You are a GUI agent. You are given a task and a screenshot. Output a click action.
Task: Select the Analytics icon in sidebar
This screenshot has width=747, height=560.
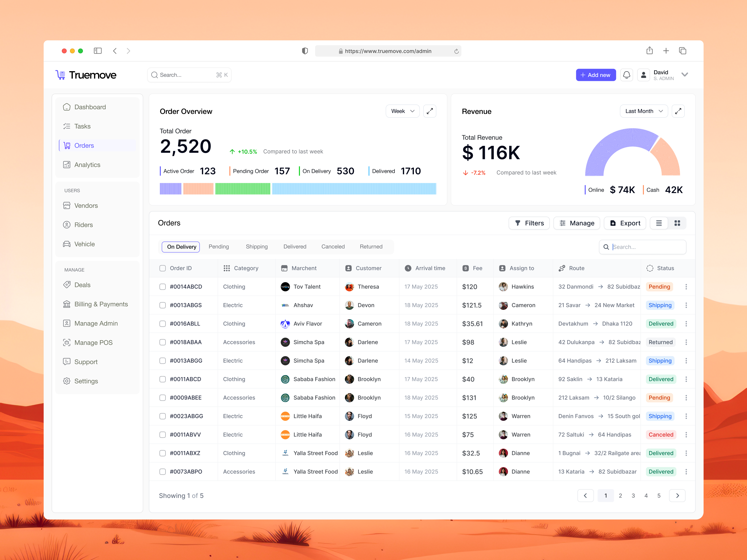tap(67, 164)
